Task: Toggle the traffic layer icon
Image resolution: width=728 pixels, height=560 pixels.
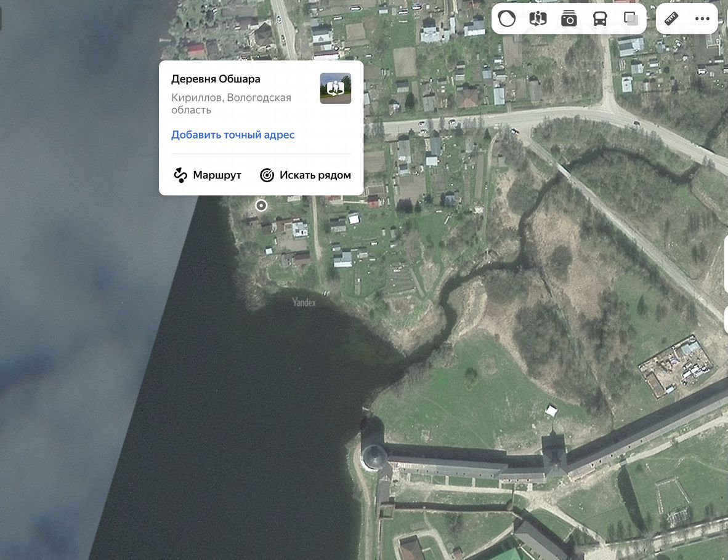Action: click(507, 18)
